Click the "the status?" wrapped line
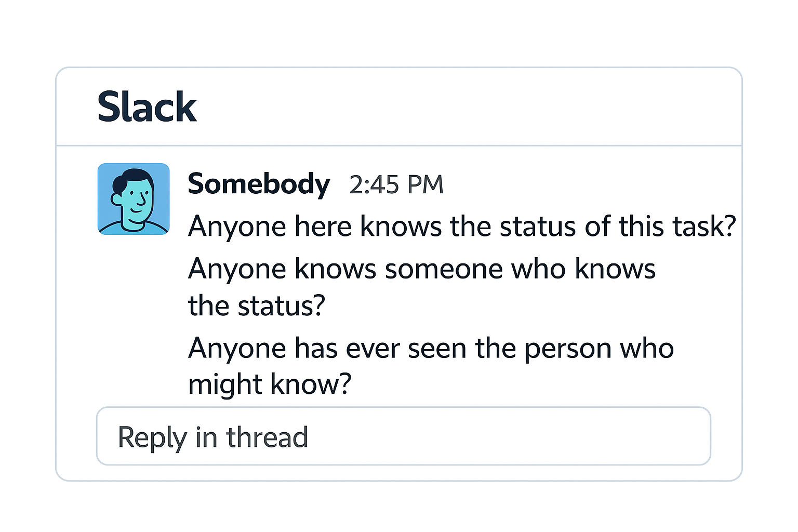The image size is (798, 532). point(256,305)
